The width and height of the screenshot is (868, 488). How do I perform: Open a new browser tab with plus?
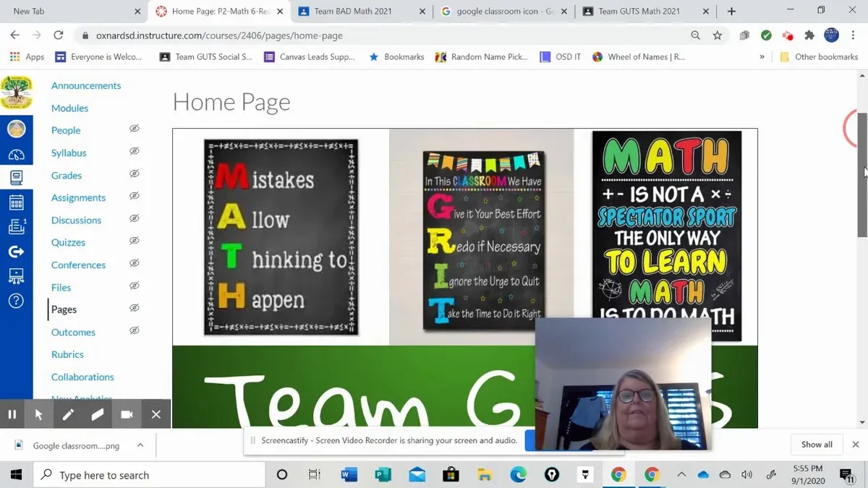731,11
